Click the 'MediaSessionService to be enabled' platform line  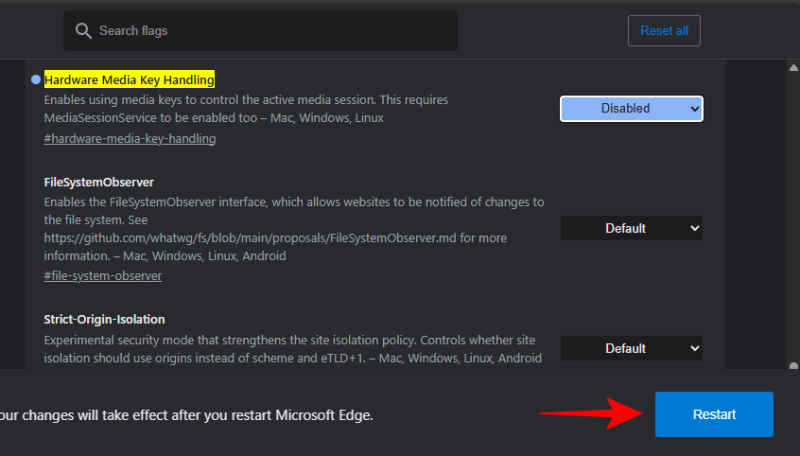point(213,118)
